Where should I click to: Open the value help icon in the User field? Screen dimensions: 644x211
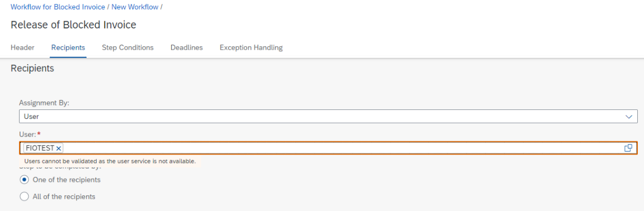coord(628,148)
